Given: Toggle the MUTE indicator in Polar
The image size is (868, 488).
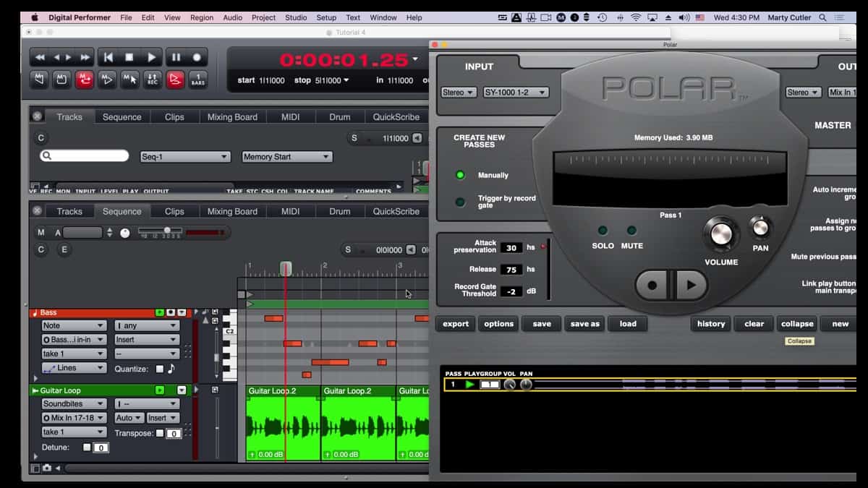Looking at the screenshot, I should [631, 231].
